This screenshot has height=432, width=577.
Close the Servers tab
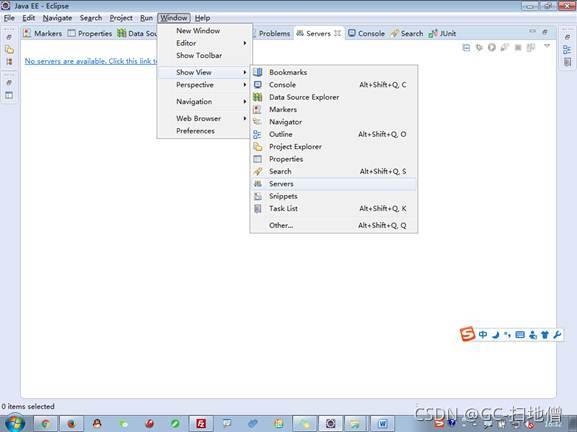(337, 33)
